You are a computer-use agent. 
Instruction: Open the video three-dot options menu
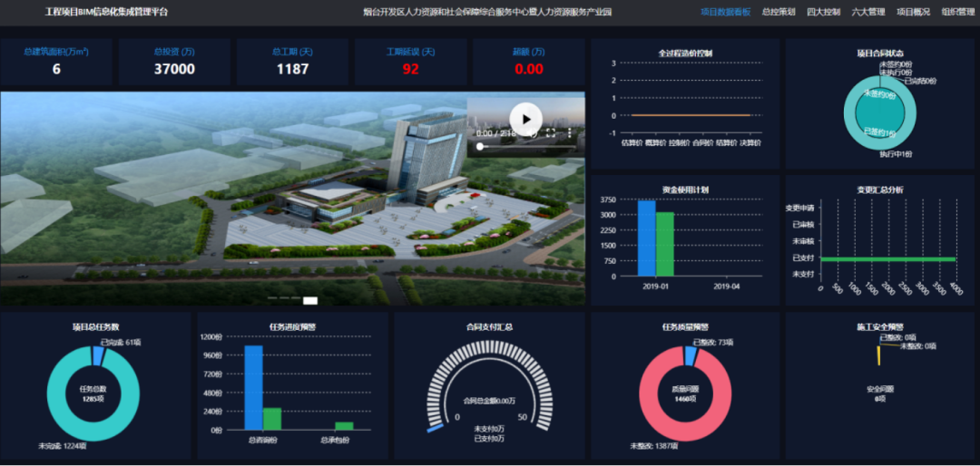(570, 133)
